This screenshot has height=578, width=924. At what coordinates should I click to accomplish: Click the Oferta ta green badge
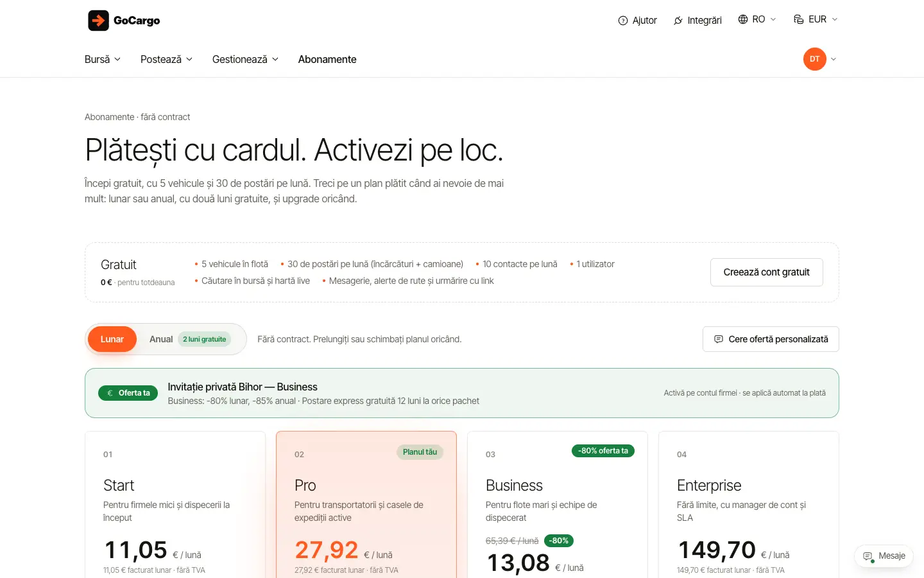128,393
